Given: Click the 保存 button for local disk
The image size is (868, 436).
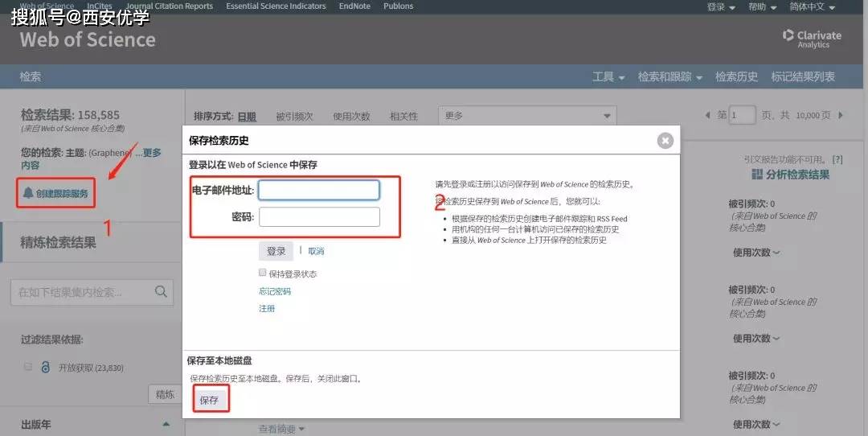Looking at the screenshot, I should pyautogui.click(x=209, y=400).
